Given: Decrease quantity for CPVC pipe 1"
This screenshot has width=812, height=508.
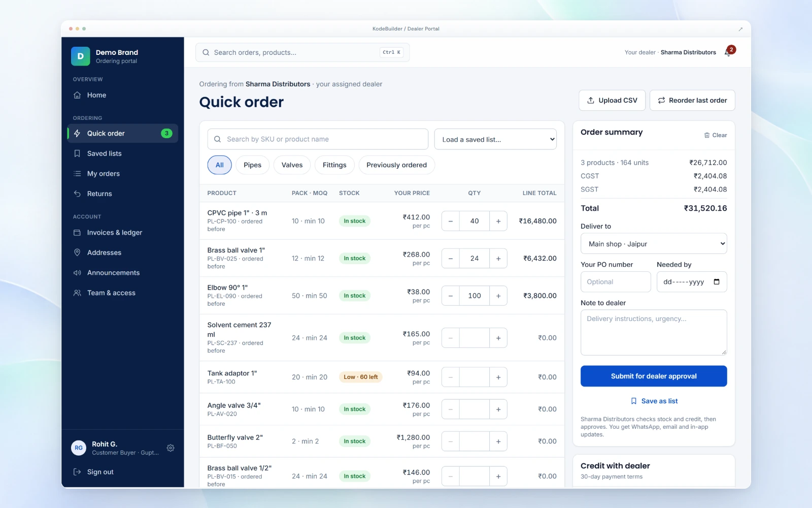Looking at the screenshot, I should 451,221.
